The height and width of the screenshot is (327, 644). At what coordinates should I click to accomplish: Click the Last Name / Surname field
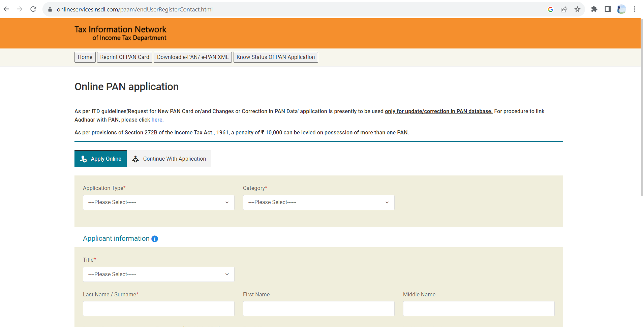click(x=158, y=308)
